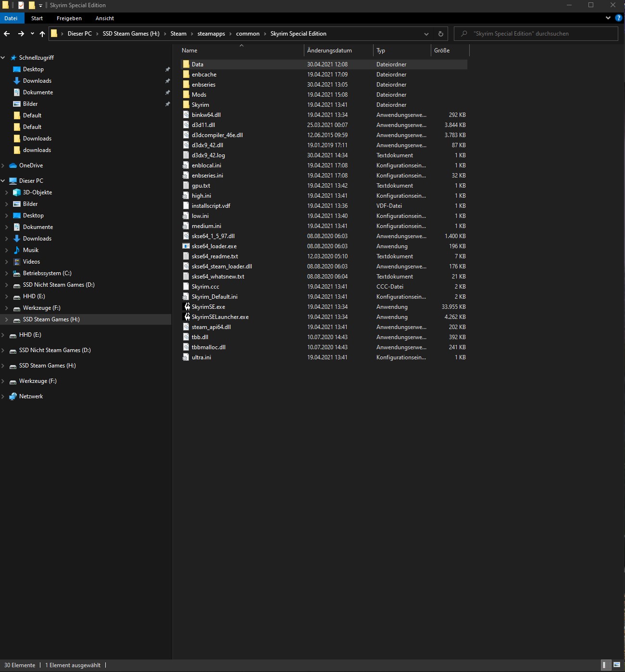Select the binkw64.dll file
625x672 pixels.
tap(324, 115)
